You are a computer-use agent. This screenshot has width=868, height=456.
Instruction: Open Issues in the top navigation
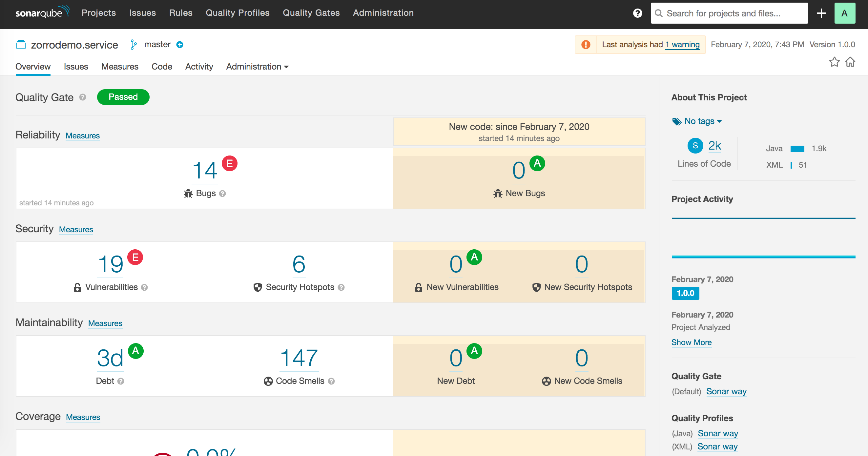tap(142, 13)
